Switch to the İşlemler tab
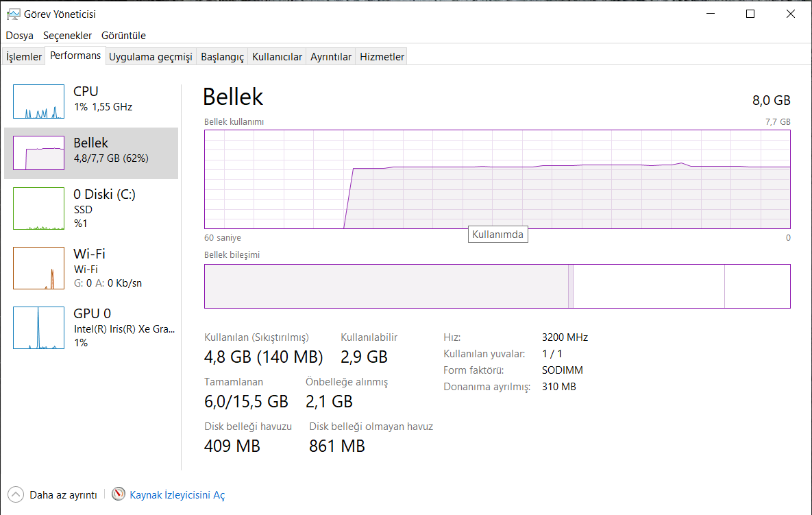Viewport: 812px width, 515px height. [x=24, y=57]
